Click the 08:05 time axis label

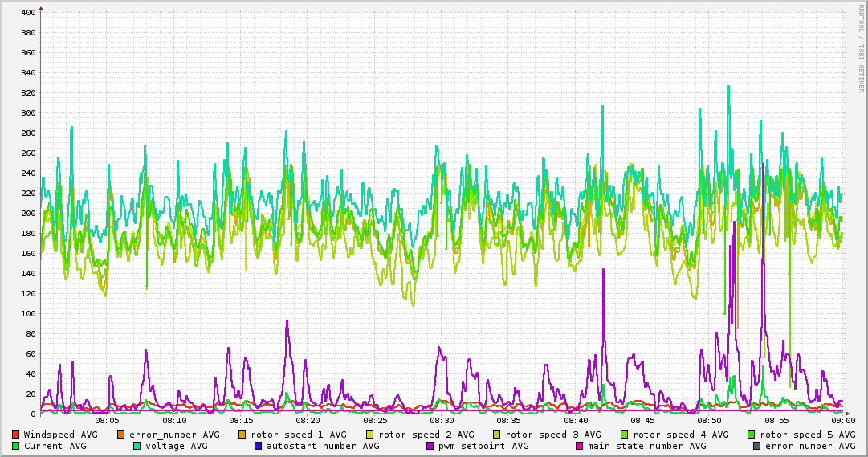[x=108, y=421]
